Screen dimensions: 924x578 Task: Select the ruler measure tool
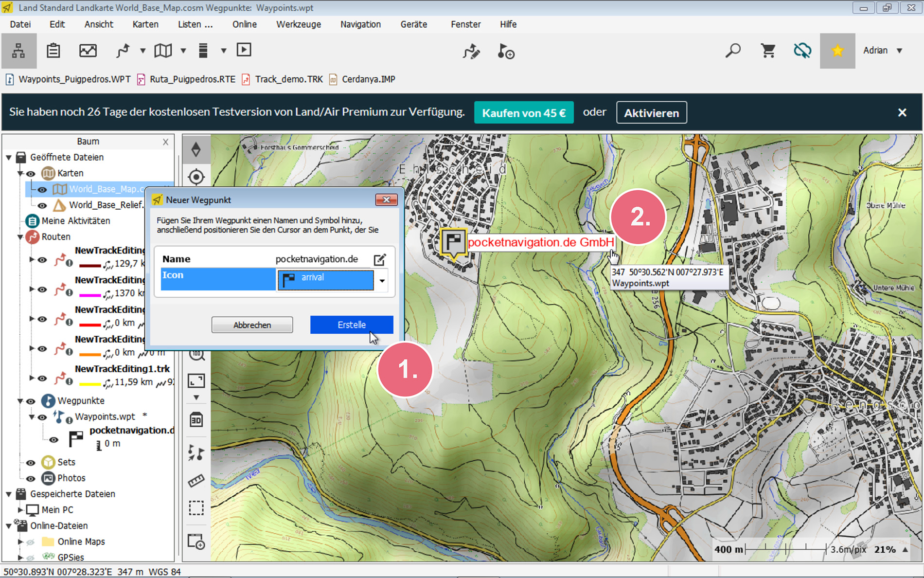pos(196,481)
